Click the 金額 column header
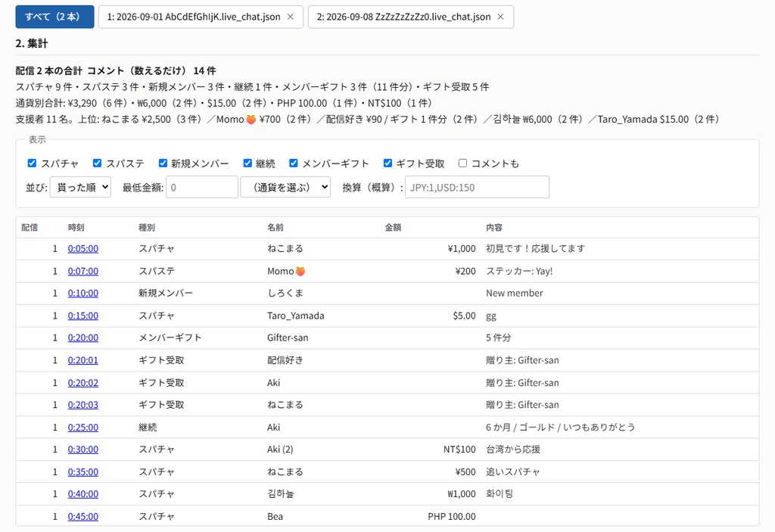 pyautogui.click(x=394, y=228)
